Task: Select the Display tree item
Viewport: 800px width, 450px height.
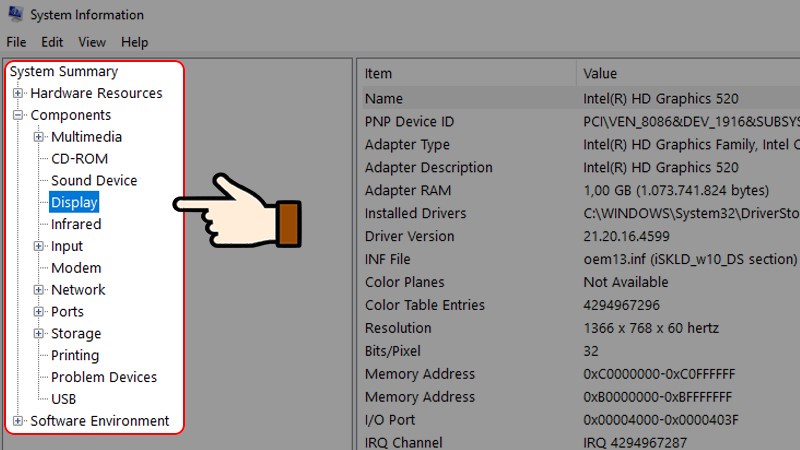Action: [74, 203]
